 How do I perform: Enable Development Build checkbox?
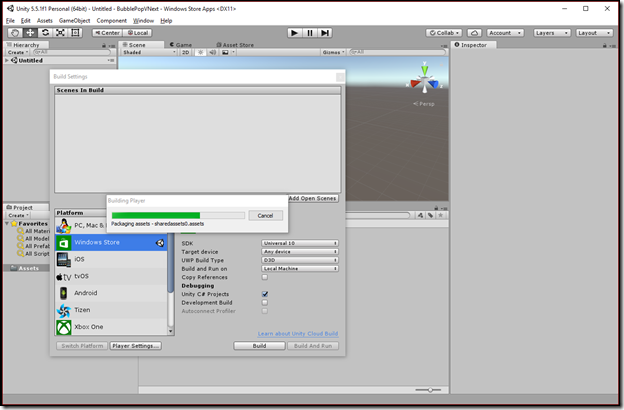coord(265,303)
